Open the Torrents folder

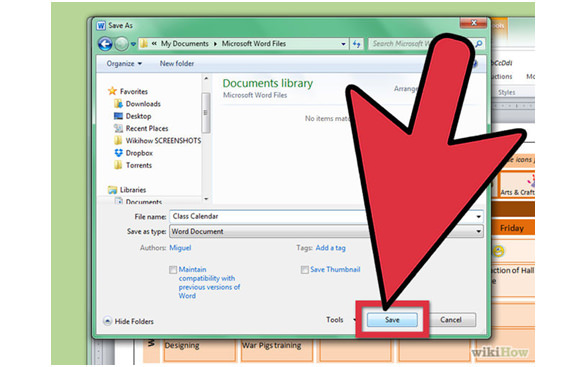pyautogui.click(x=138, y=165)
